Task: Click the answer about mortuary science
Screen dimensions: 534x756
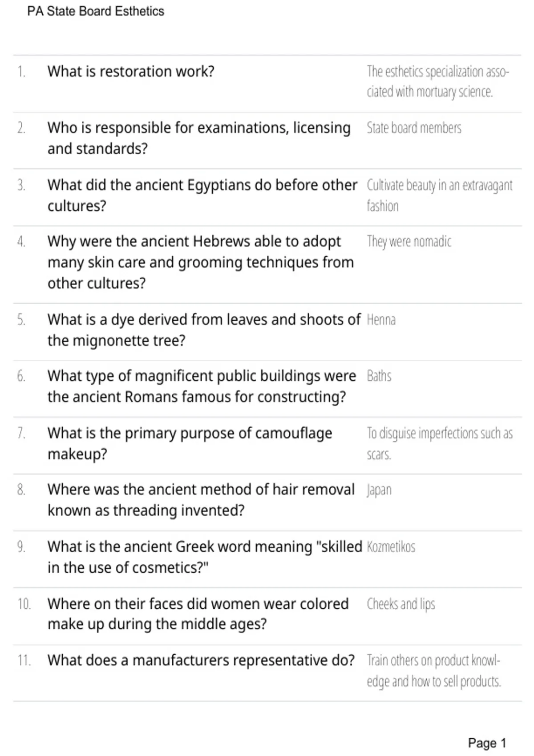Action: 438,81
